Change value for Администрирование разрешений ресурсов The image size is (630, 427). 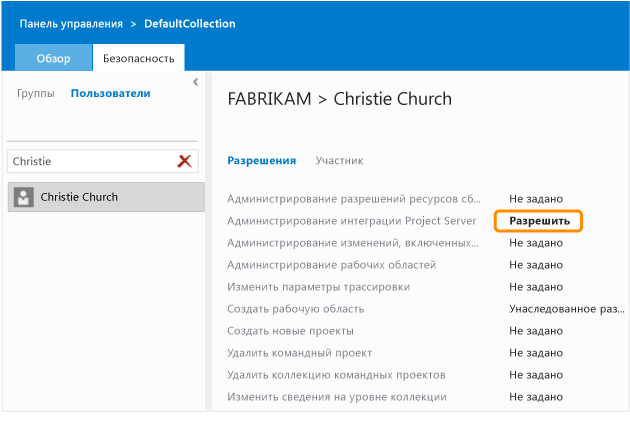point(536,199)
